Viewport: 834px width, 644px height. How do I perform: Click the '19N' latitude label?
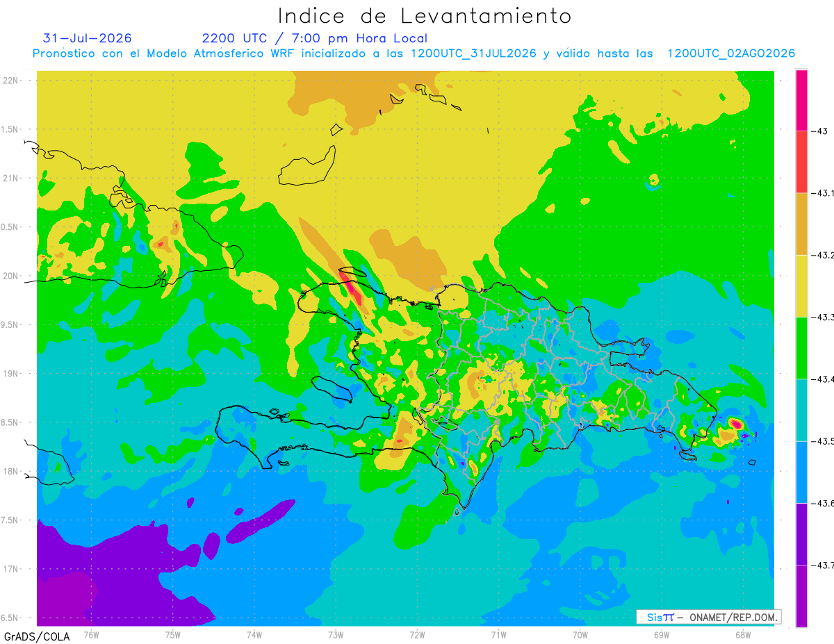[12, 374]
